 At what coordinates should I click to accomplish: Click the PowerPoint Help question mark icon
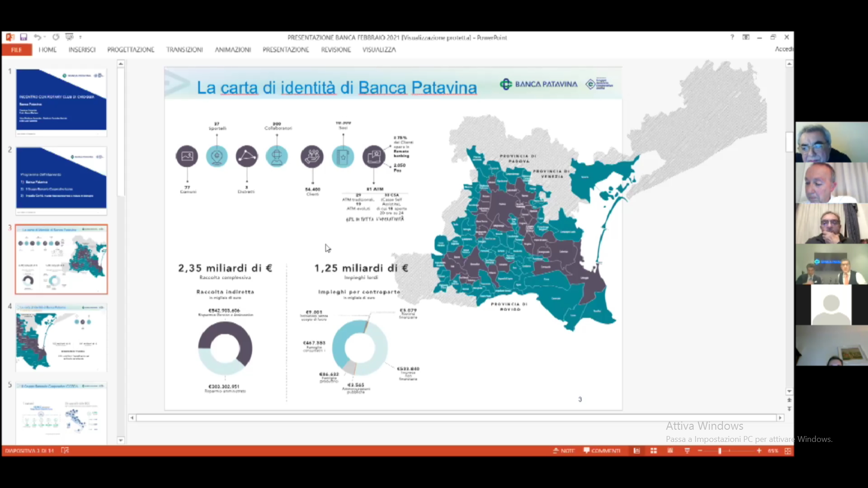732,37
